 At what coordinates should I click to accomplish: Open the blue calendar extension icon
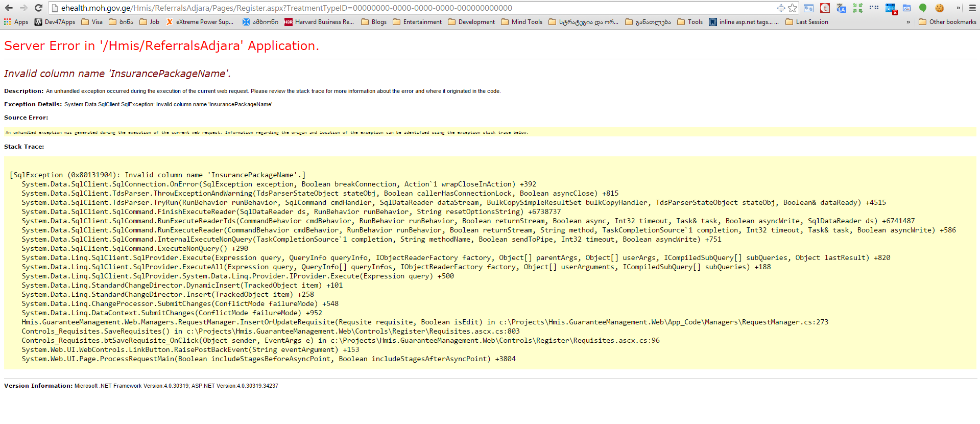tap(890, 8)
